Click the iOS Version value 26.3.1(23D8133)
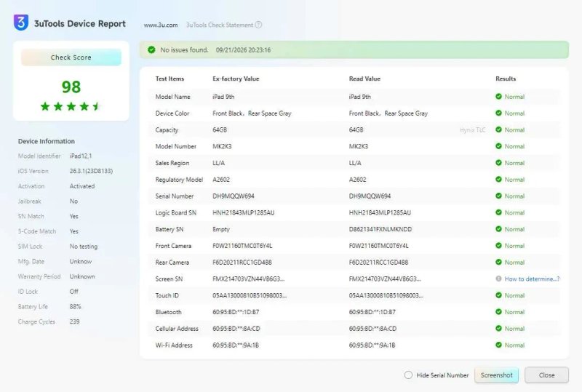 click(x=91, y=171)
